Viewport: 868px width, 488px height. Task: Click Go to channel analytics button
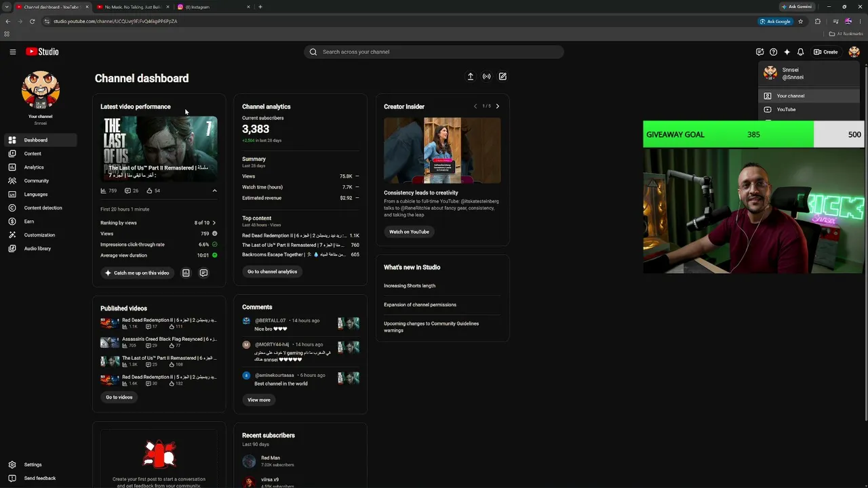point(272,272)
